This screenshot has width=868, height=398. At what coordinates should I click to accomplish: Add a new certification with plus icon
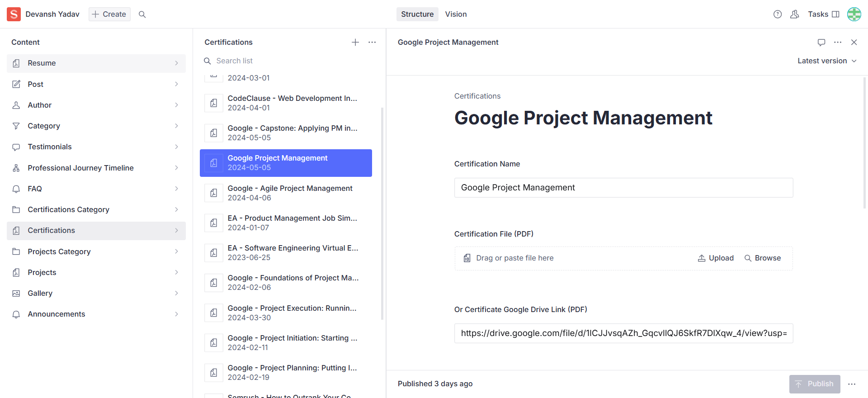(355, 42)
